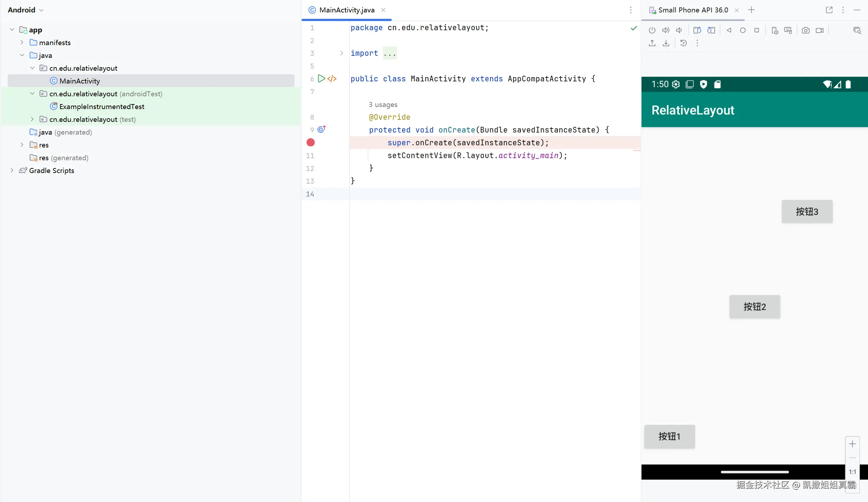868x502 pixels.
Task: Click the run gutter icon beside MainActivity class
Action: 321,79
